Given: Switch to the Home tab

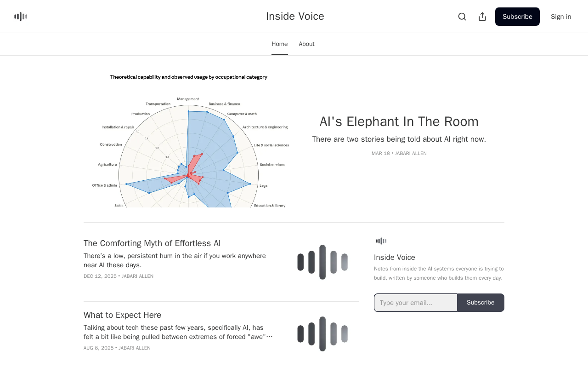Looking at the screenshot, I should tap(279, 44).
